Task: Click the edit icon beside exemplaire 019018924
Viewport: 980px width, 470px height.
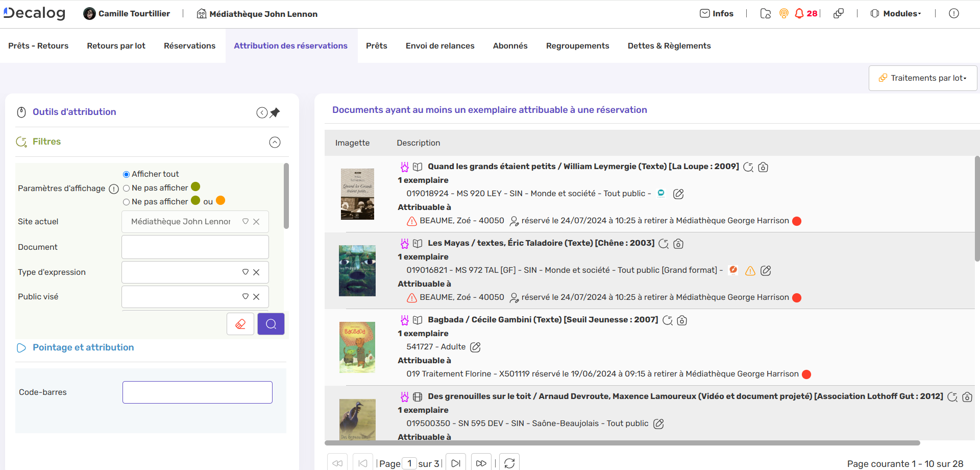Action: point(678,194)
